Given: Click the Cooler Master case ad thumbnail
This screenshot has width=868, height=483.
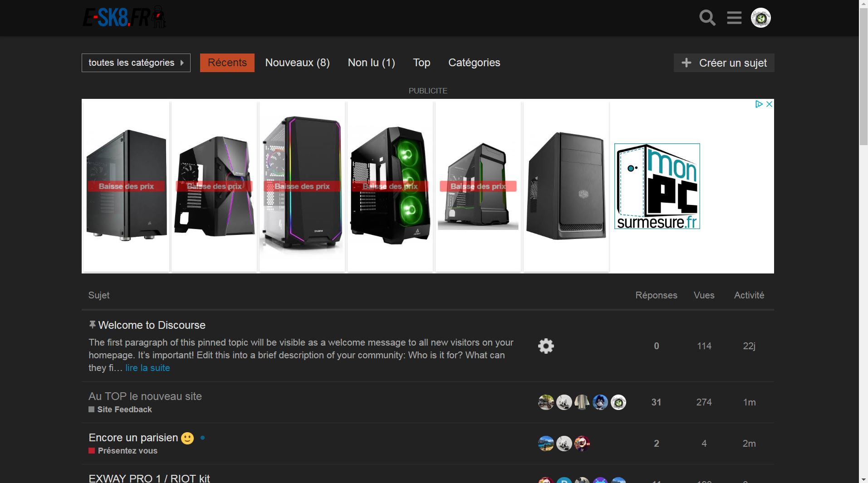Looking at the screenshot, I should coord(566,186).
